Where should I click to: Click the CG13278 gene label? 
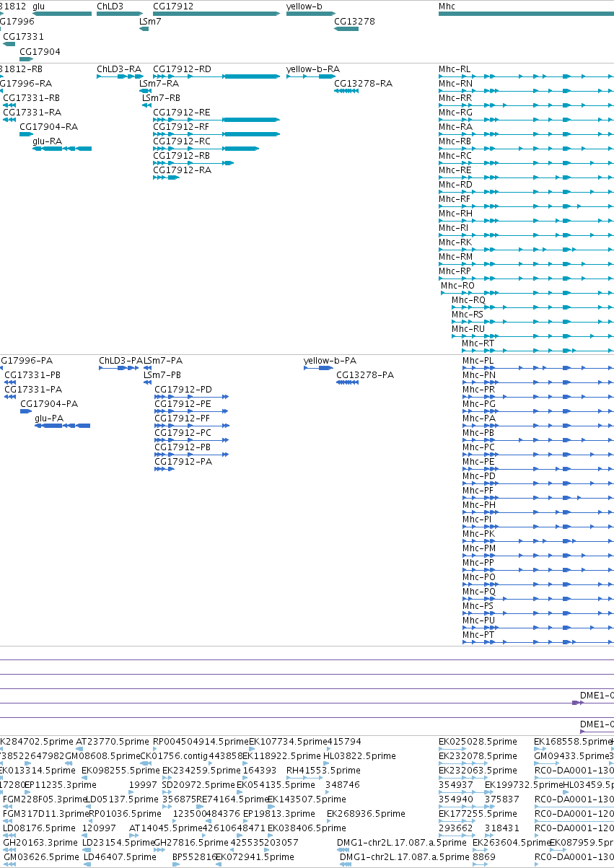(x=354, y=22)
